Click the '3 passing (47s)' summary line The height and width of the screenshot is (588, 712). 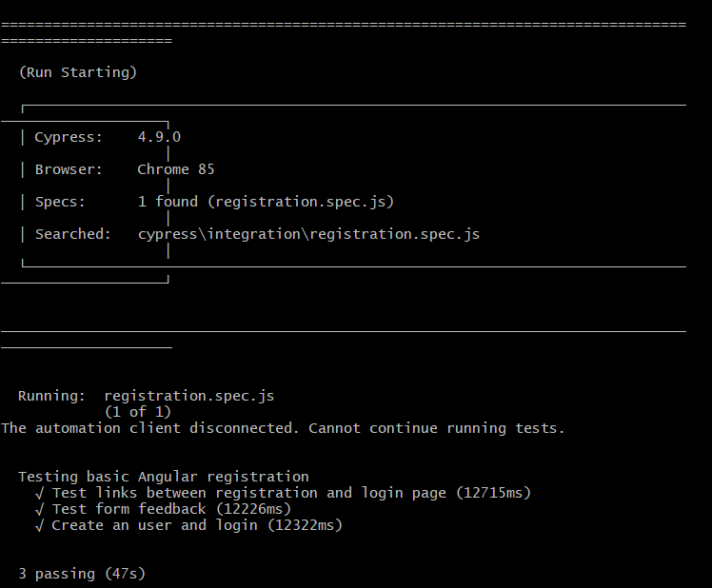point(82,574)
